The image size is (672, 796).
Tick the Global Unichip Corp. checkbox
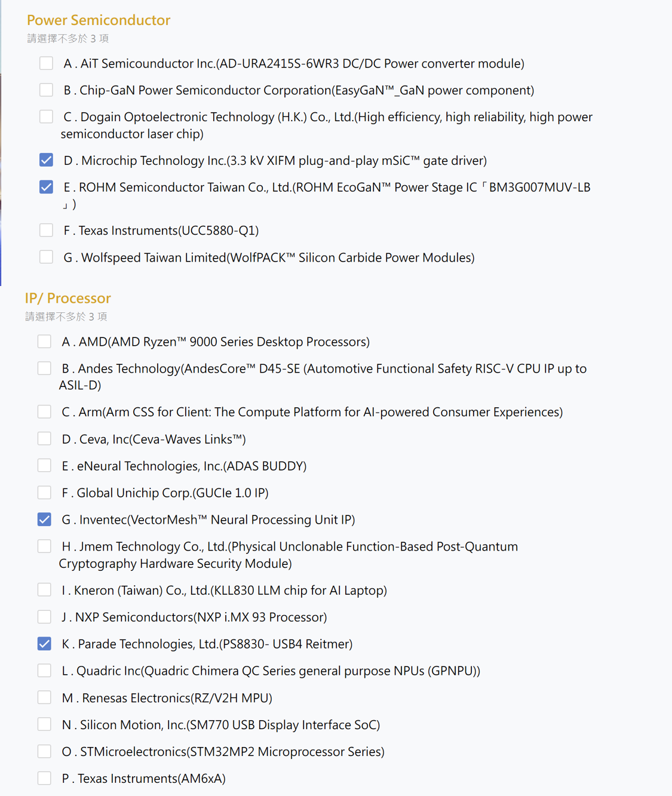tap(44, 492)
